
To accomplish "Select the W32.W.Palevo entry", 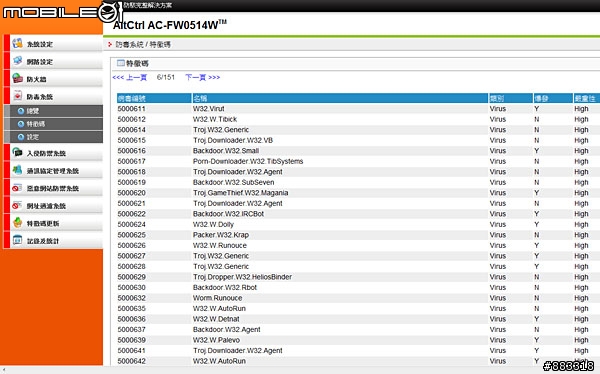I will (216, 340).
